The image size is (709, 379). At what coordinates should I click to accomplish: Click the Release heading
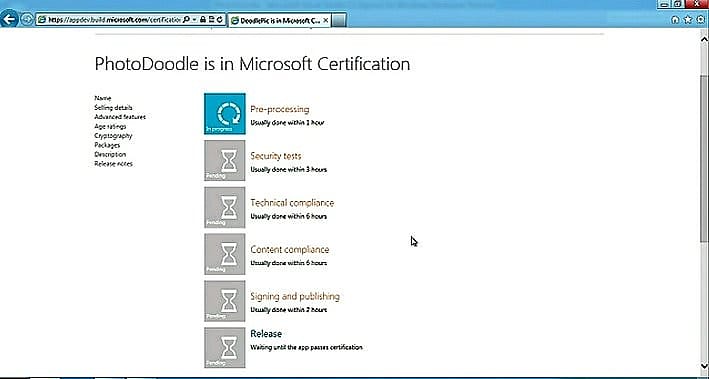tap(266, 334)
